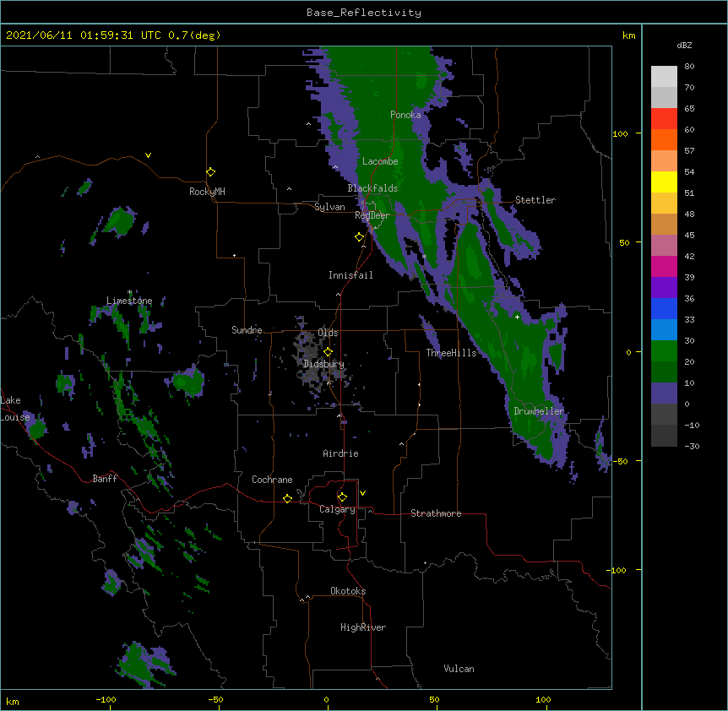Click the yellow station marker south of RedDeer
The image size is (728, 711).
click(360, 237)
